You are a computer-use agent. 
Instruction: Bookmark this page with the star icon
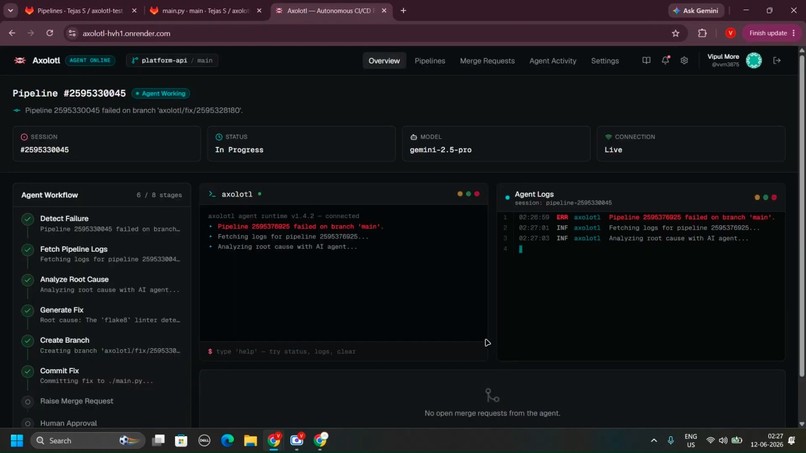click(x=675, y=33)
